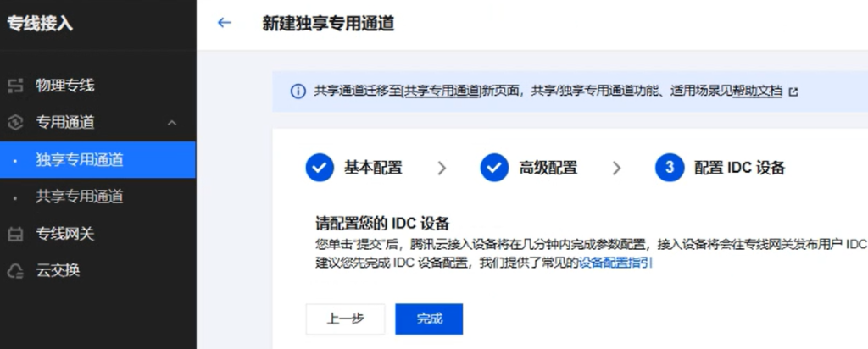868x349 pixels.
Task: Open the 帮助文档 help link
Action: click(x=757, y=91)
